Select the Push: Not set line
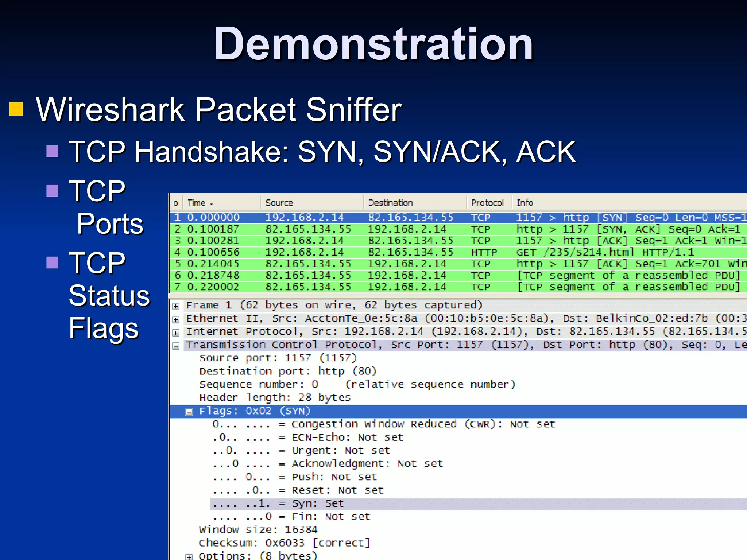This screenshot has height=560, width=747. 295,477
